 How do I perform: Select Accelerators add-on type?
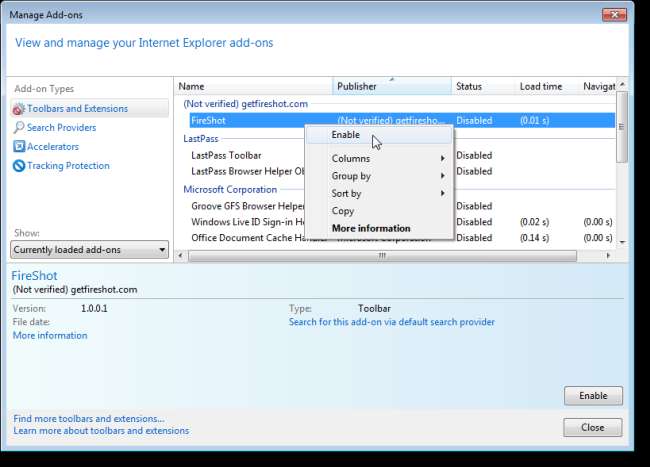(53, 147)
